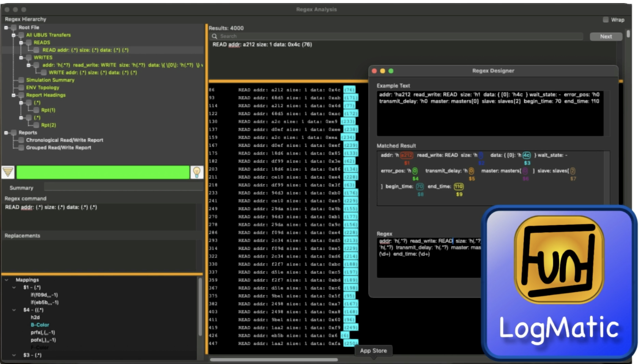Click the LogMatic app logo
Viewport: 639px width, 364px height.
pos(559,283)
